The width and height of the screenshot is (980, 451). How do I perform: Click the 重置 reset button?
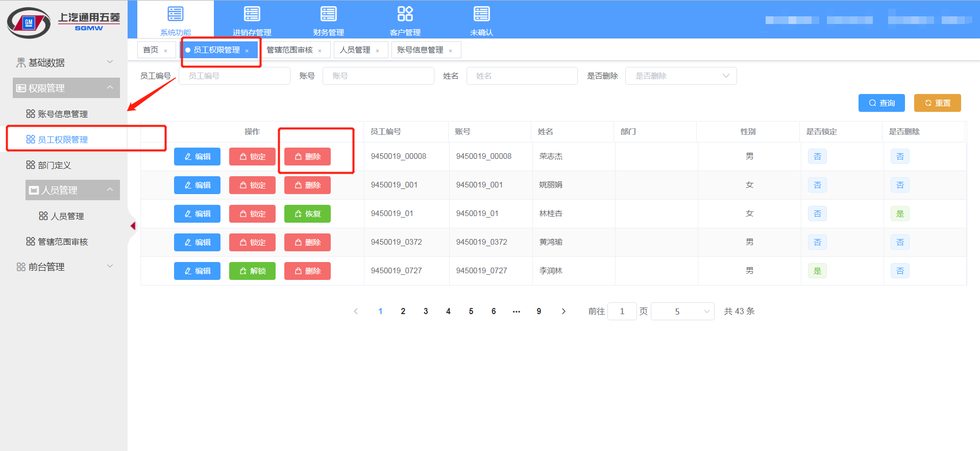pyautogui.click(x=938, y=103)
